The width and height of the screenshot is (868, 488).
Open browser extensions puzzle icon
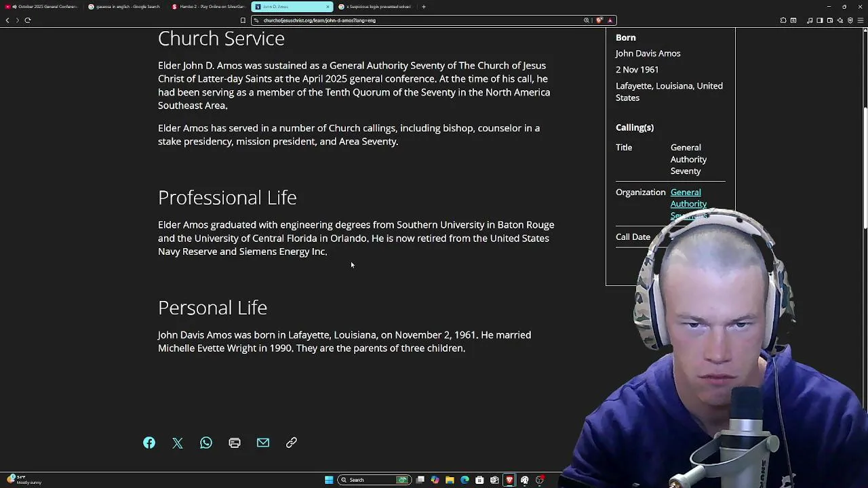click(x=783, y=20)
